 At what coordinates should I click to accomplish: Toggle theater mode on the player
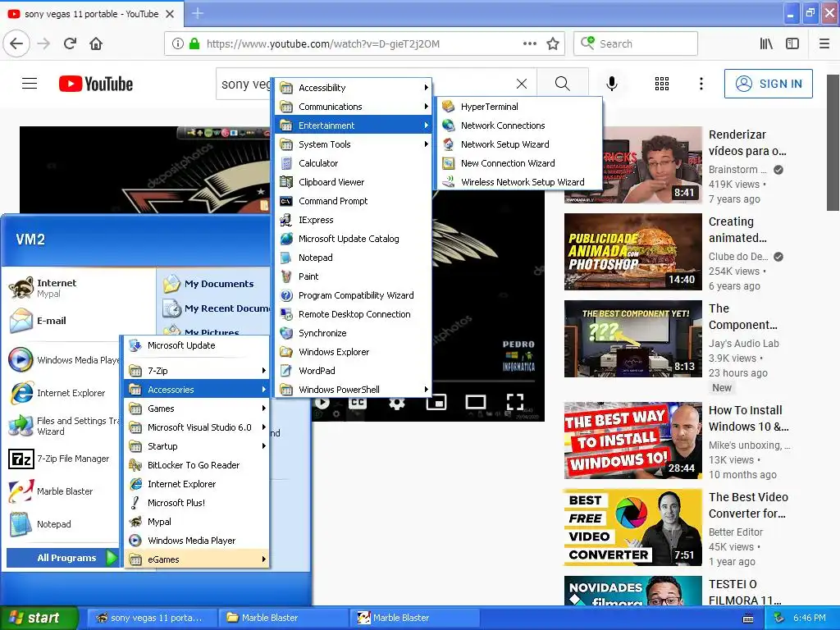(x=476, y=402)
